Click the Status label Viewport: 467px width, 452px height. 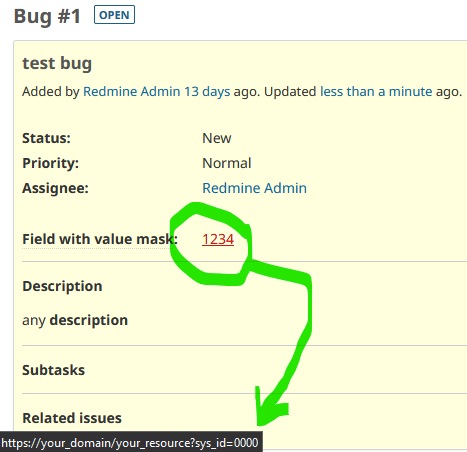click(46, 138)
